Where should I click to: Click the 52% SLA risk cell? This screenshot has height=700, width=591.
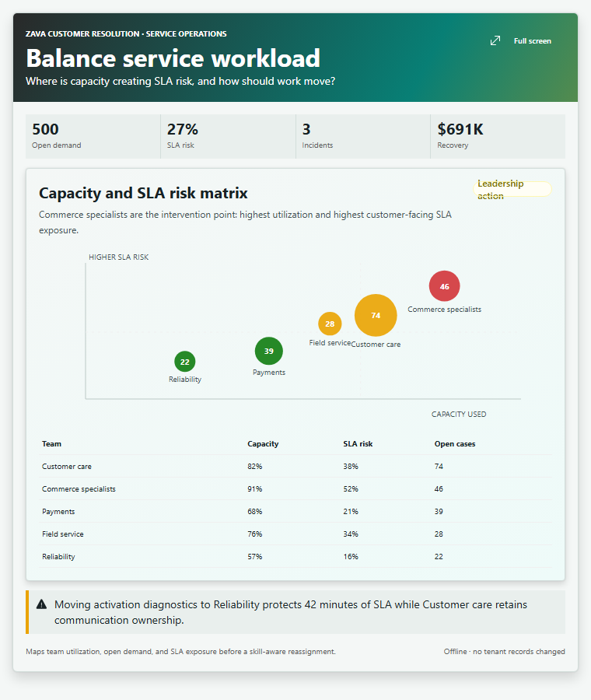(x=351, y=489)
